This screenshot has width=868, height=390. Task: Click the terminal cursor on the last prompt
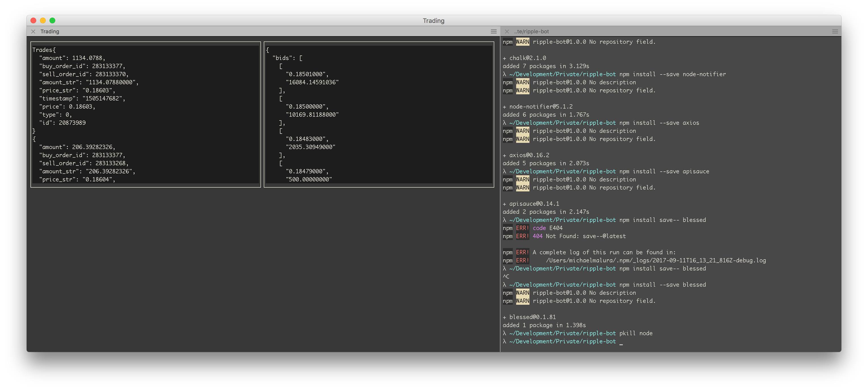point(621,344)
